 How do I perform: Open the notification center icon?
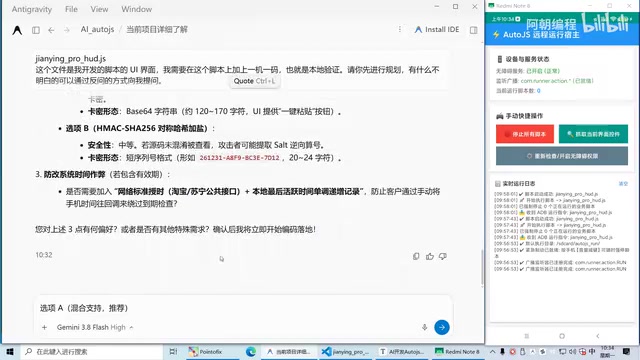(627, 351)
